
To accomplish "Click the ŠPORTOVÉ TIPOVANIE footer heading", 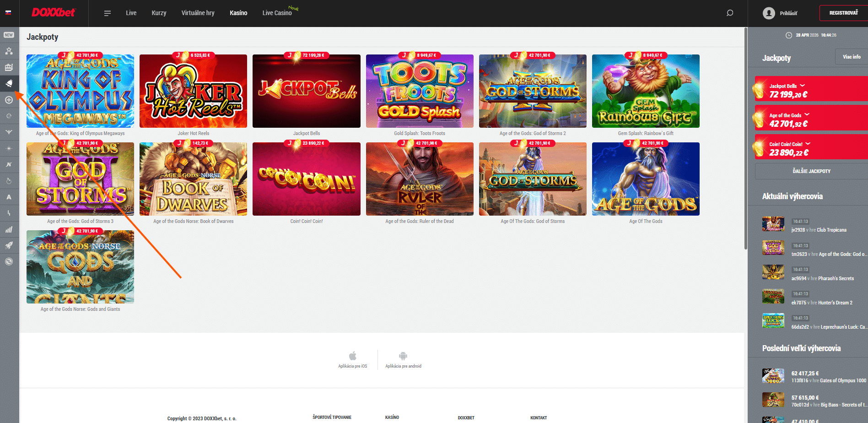I will click(332, 418).
